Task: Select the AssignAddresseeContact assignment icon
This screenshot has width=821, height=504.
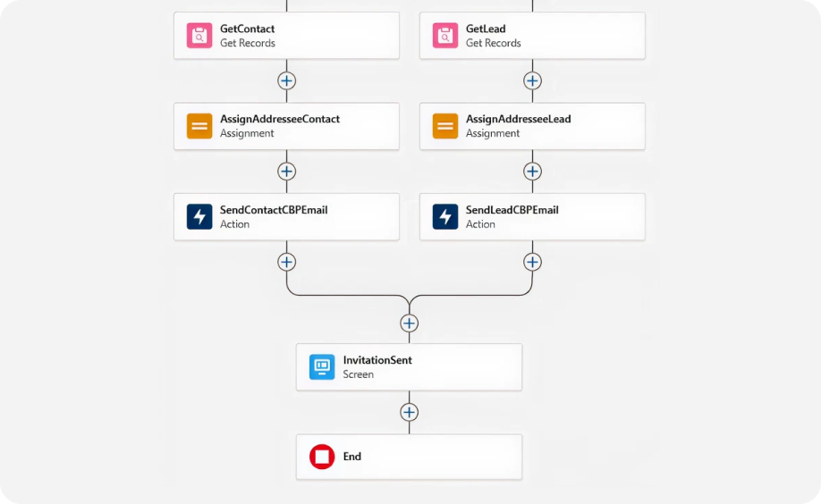Action: pyautogui.click(x=199, y=126)
